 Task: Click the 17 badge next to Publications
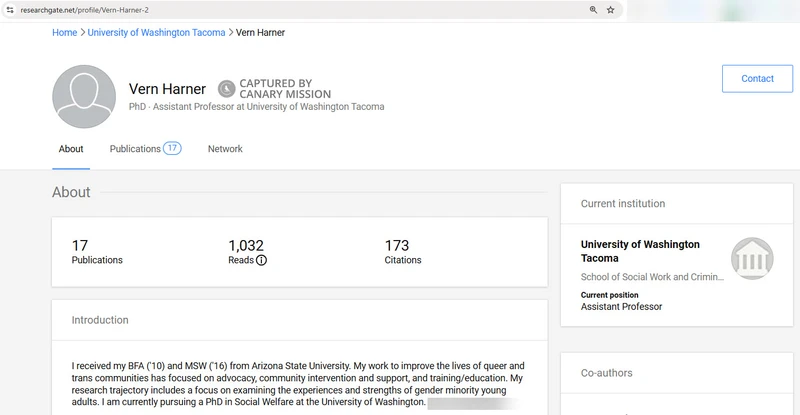click(x=172, y=148)
